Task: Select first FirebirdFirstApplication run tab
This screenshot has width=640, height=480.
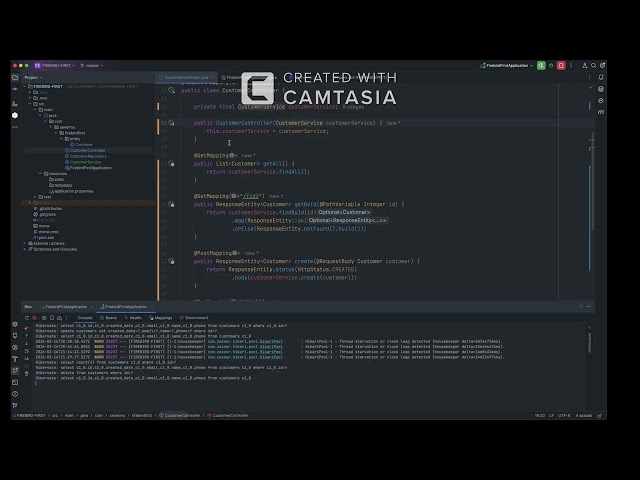Action: (65, 307)
